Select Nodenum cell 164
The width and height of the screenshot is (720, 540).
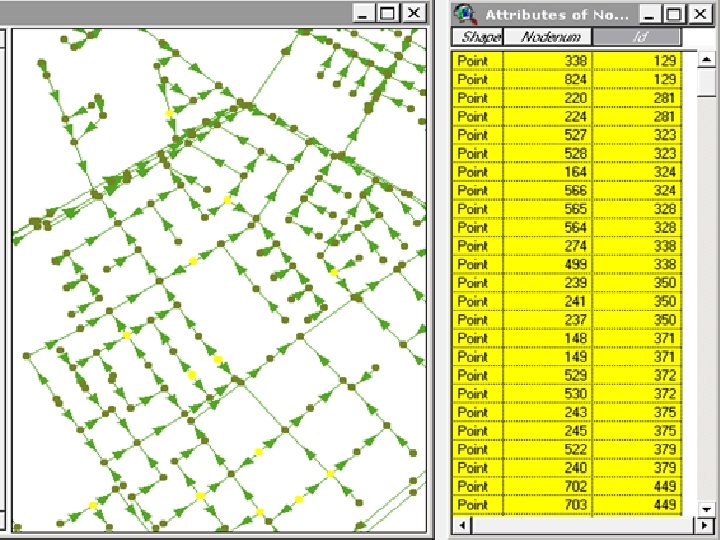pos(548,172)
